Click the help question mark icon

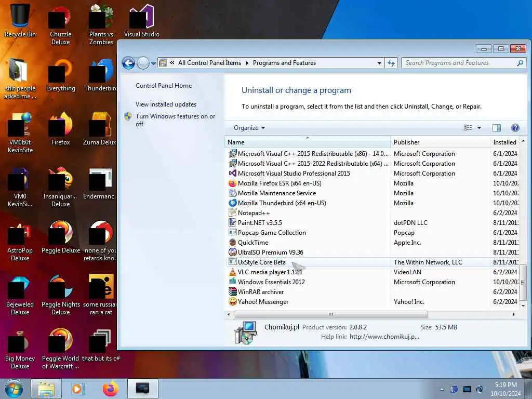coord(515,128)
